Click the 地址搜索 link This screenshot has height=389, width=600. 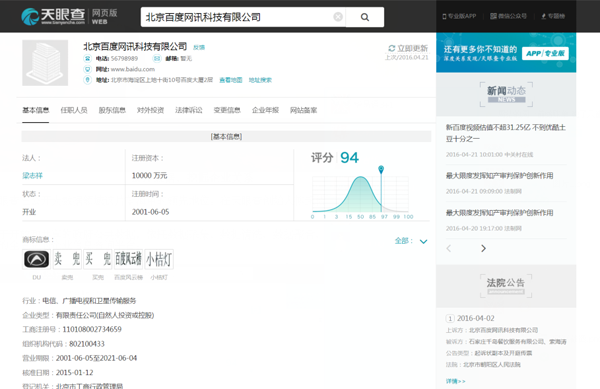coord(260,80)
